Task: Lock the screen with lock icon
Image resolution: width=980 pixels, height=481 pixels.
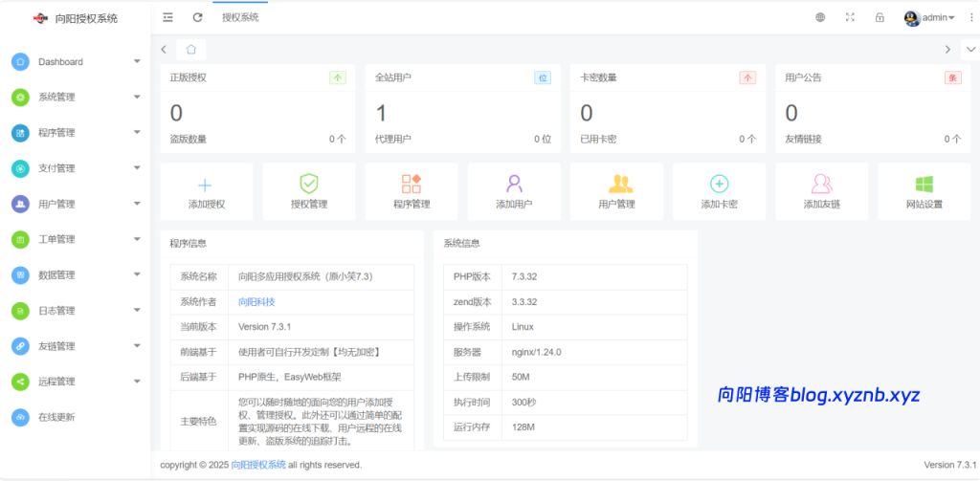Action: 880,17
